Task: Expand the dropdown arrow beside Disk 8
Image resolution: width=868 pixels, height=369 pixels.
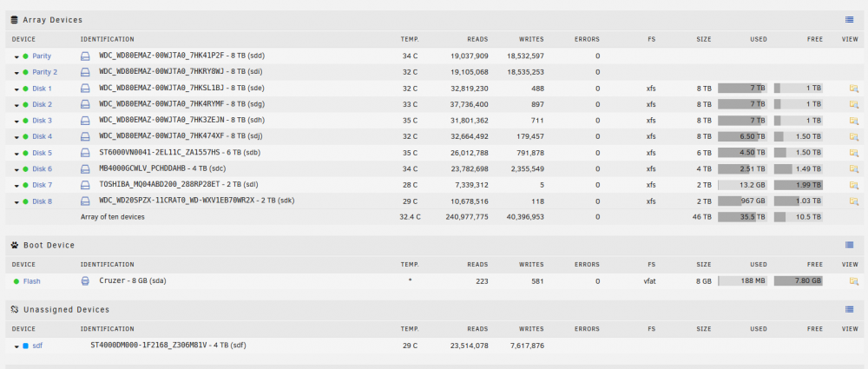Action: [16, 201]
